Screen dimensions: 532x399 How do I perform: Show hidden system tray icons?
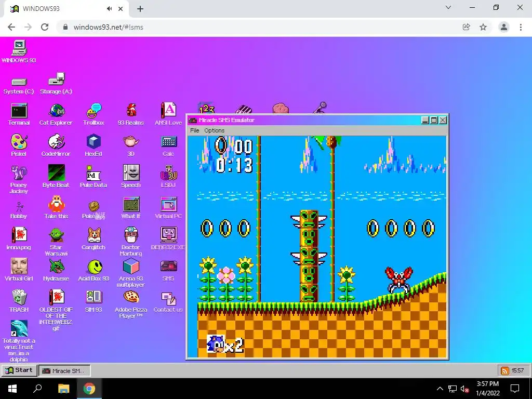point(440,389)
